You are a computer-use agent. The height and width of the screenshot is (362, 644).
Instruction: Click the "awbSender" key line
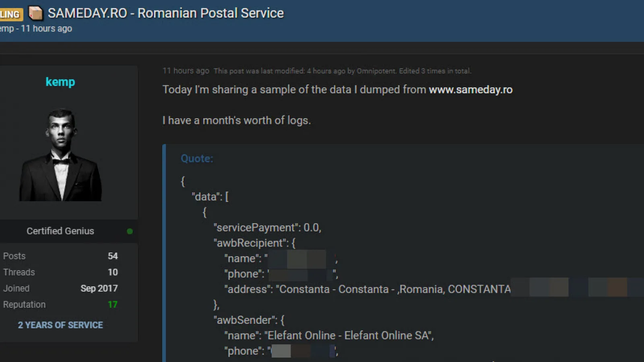pos(249,320)
